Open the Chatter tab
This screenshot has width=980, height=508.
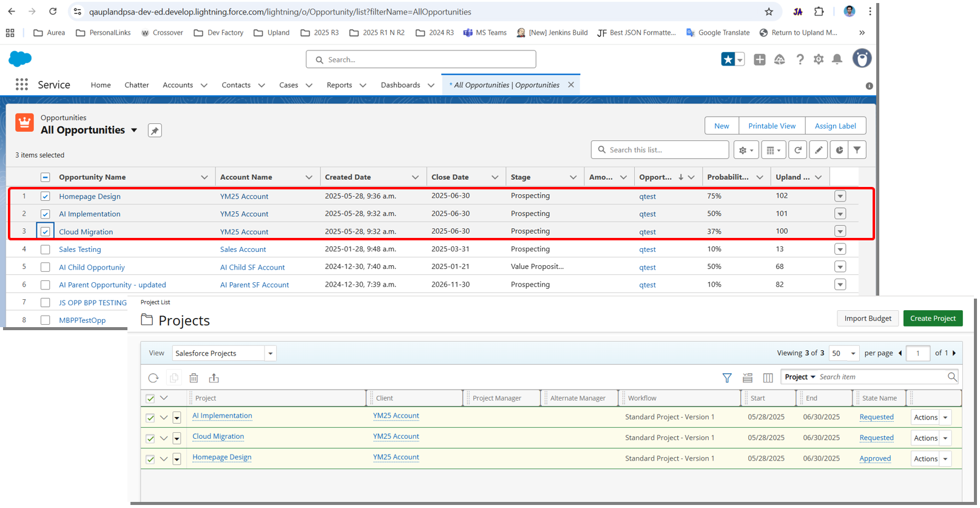(x=137, y=85)
